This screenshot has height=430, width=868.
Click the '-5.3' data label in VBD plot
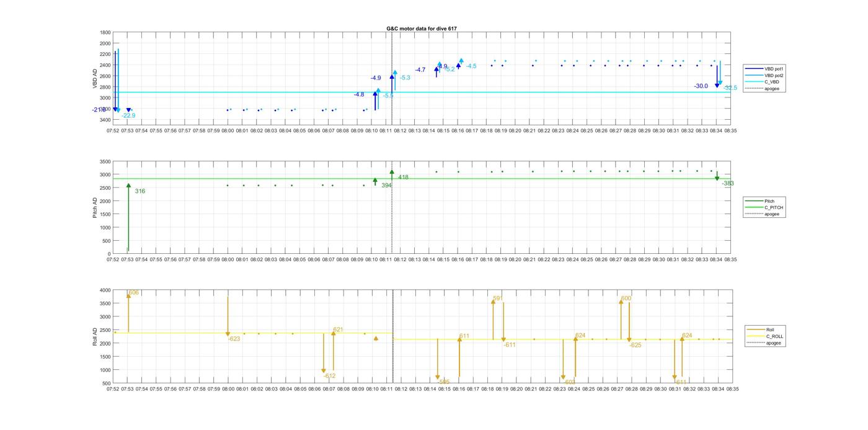pyautogui.click(x=405, y=78)
